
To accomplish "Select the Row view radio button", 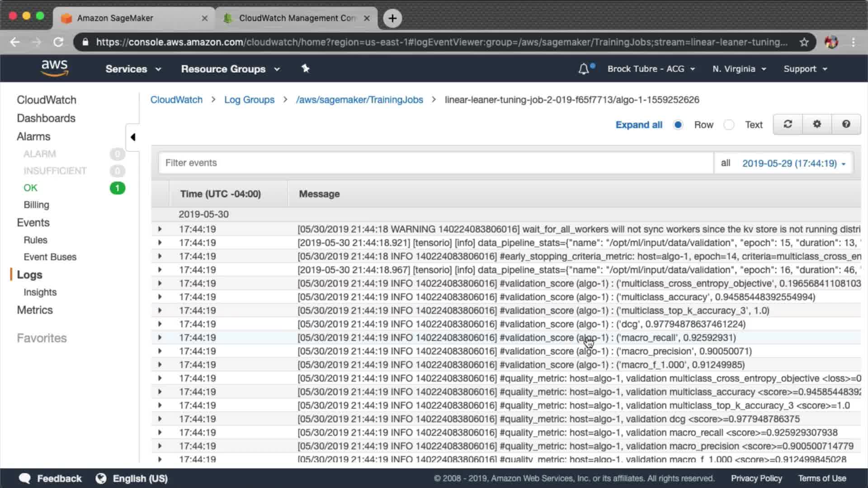I will coord(678,125).
